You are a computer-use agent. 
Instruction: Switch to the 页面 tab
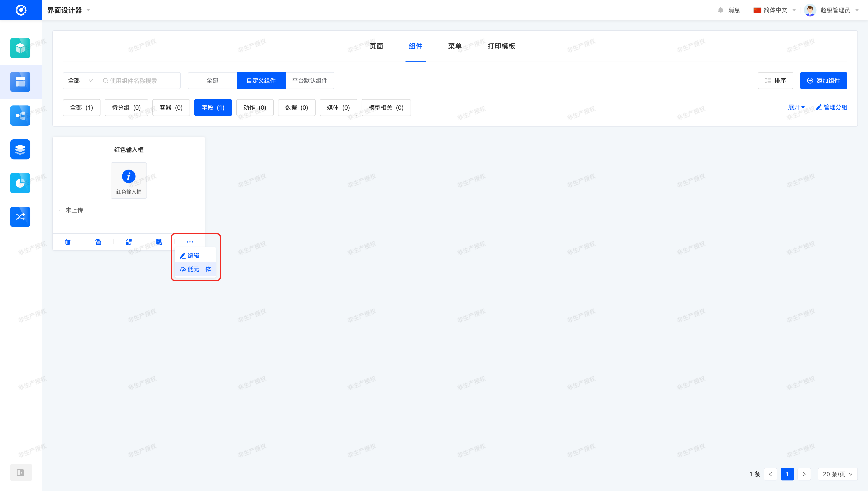coord(376,46)
